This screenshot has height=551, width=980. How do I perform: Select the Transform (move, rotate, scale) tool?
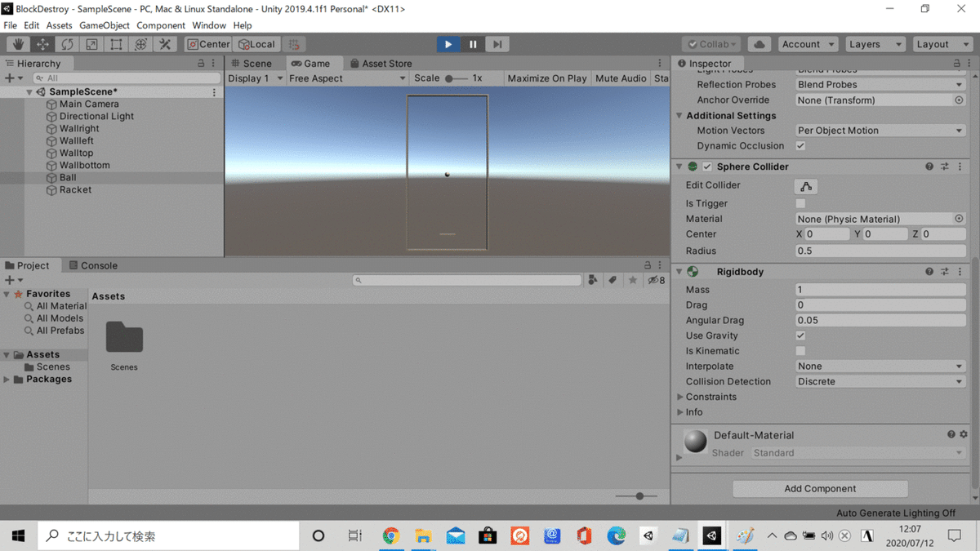(x=140, y=44)
